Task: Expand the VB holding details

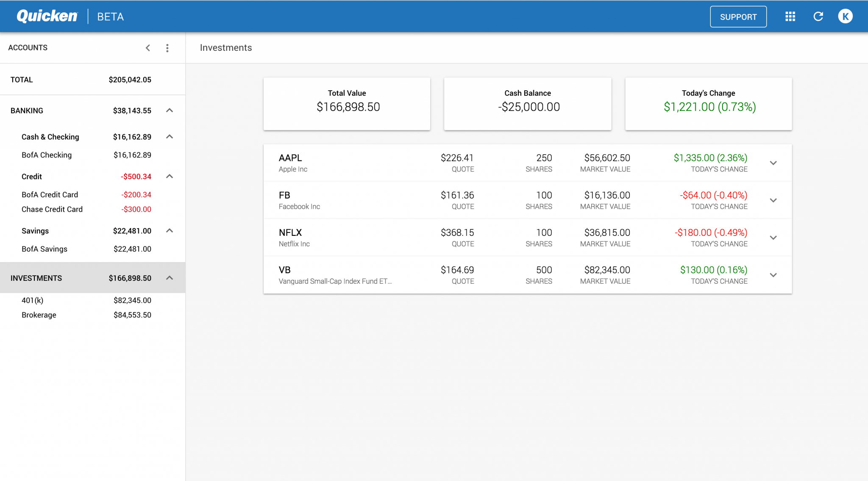Action: [x=773, y=275]
